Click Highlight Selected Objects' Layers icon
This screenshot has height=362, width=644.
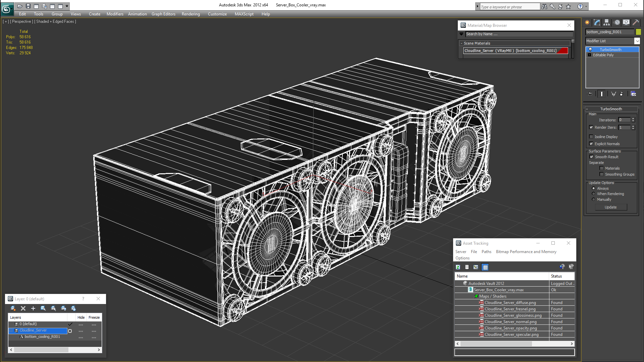(53, 308)
